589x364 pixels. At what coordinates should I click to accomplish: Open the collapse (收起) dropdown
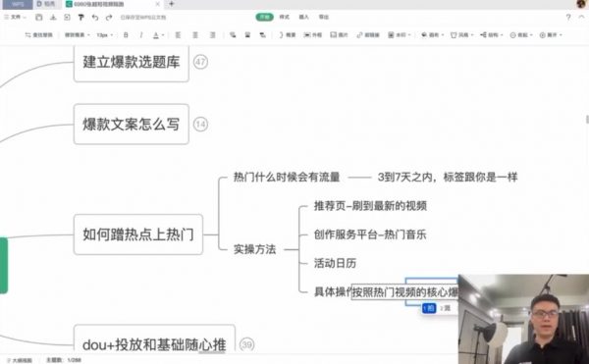[521, 35]
